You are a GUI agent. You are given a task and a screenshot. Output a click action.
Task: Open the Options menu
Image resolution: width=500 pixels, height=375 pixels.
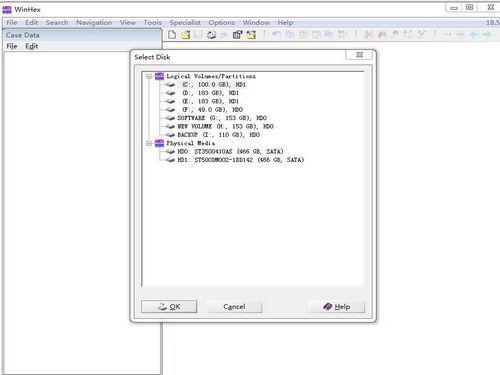(x=222, y=22)
